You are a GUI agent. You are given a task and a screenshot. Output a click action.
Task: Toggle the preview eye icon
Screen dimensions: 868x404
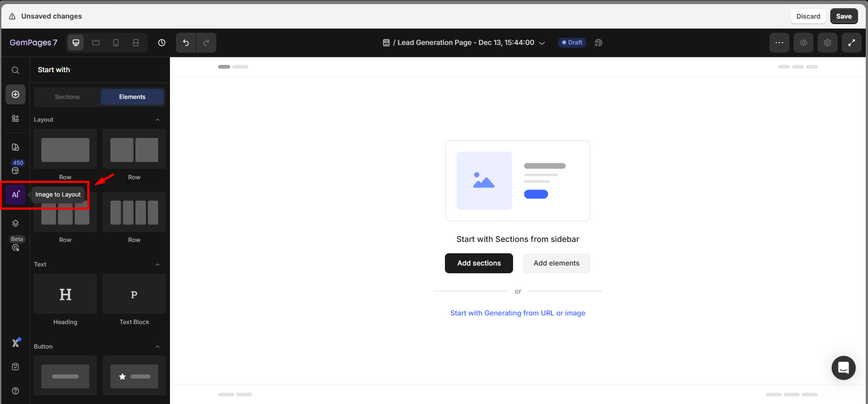click(x=803, y=43)
